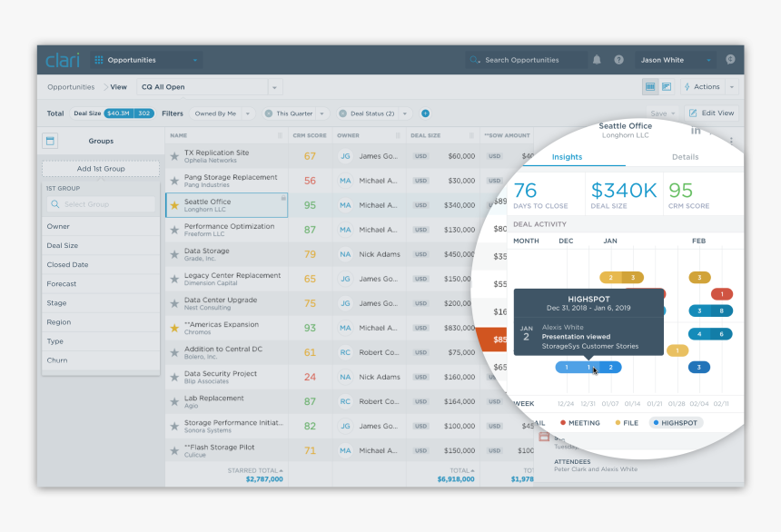This screenshot has width=781, height=532.
Task: Sort by CRM Score column header
Action: tap(310, 135)
